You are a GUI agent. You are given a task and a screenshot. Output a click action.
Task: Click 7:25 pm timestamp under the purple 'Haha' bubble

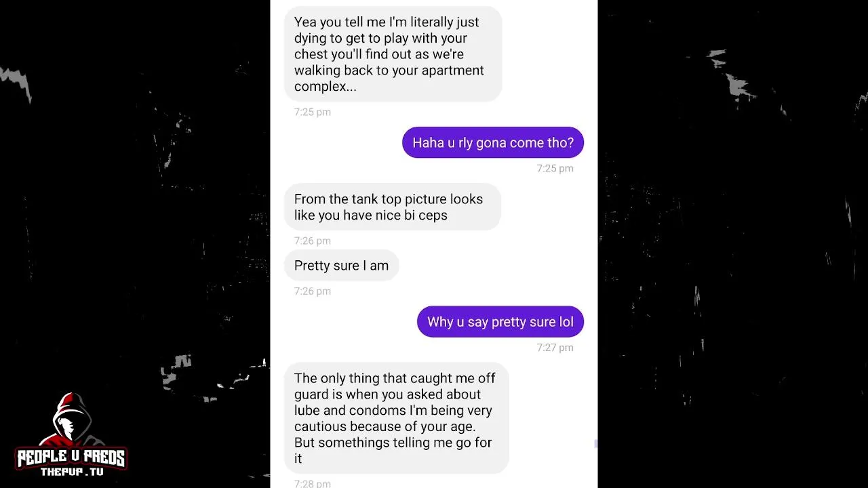pyautogui.click(x=555, y=169)
